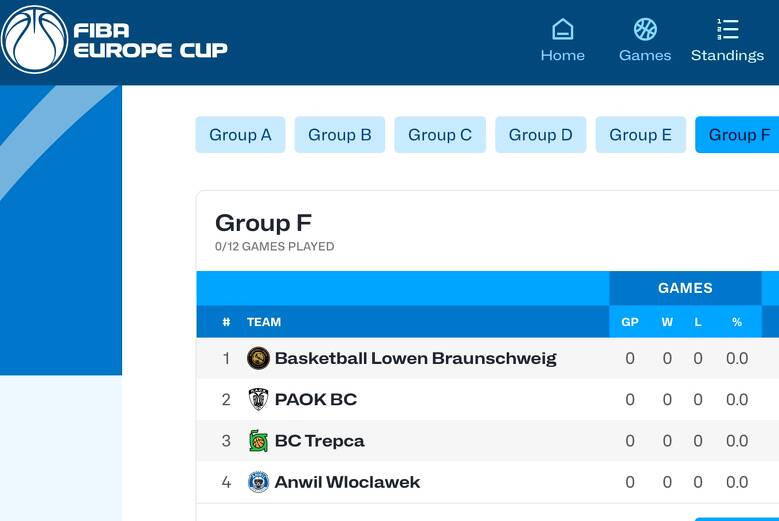Click the Standings list icon
This screenshot has width=779, height=521.
[728, 29]
